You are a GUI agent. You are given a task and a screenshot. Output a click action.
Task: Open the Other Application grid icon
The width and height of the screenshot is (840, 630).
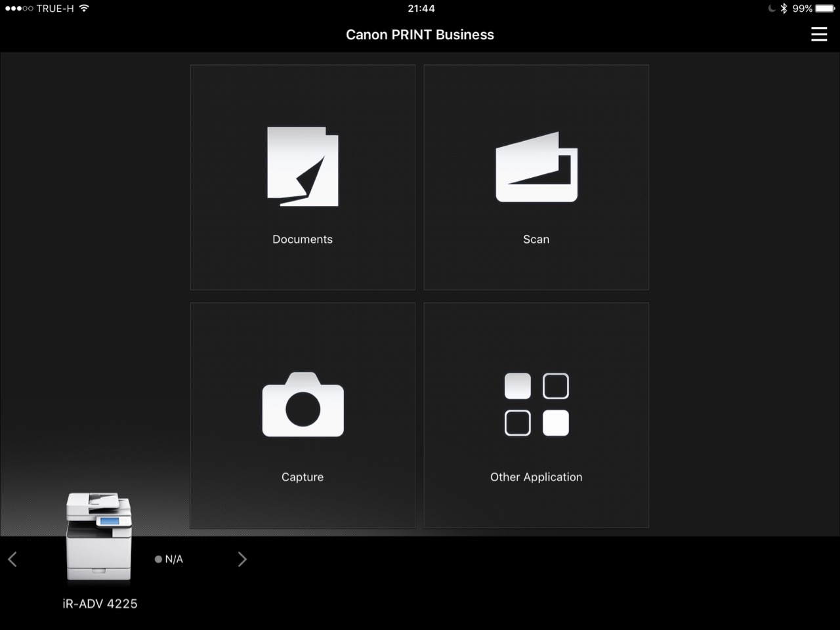pyautogui.click(x=536, y=404)
